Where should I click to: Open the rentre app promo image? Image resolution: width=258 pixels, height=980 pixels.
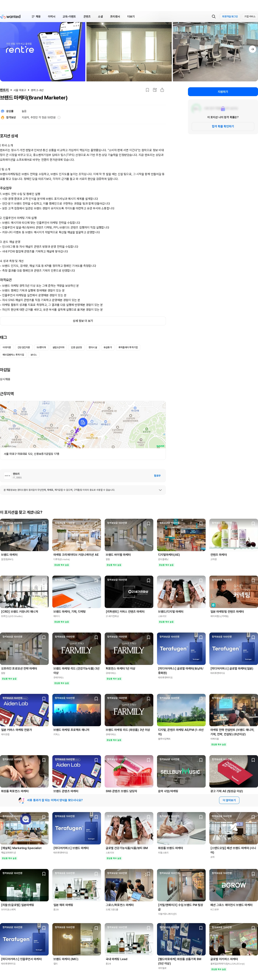tap(43, 52)
